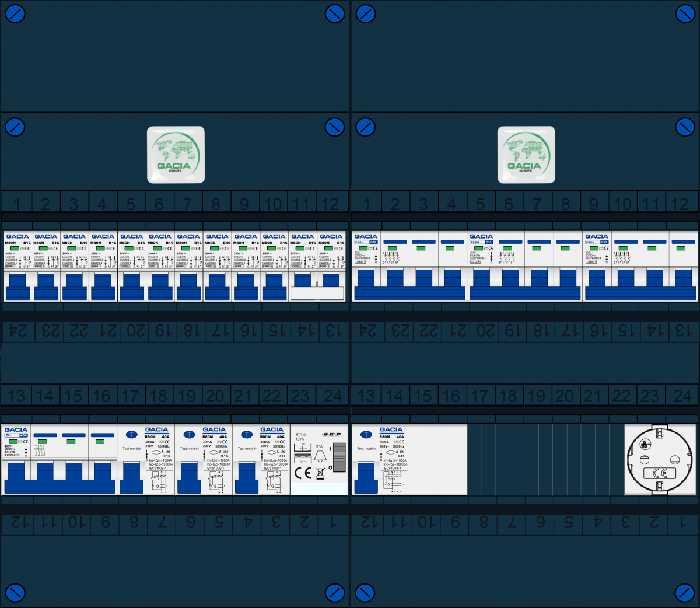
Task: Toggle the M80N B16 breaker at left panel position 3
Action: point(75,286)
